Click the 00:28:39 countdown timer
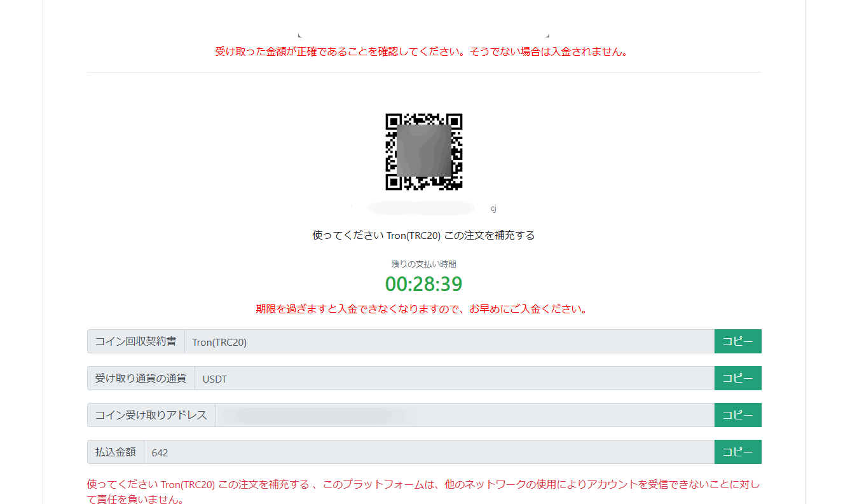 coord(423,284)
